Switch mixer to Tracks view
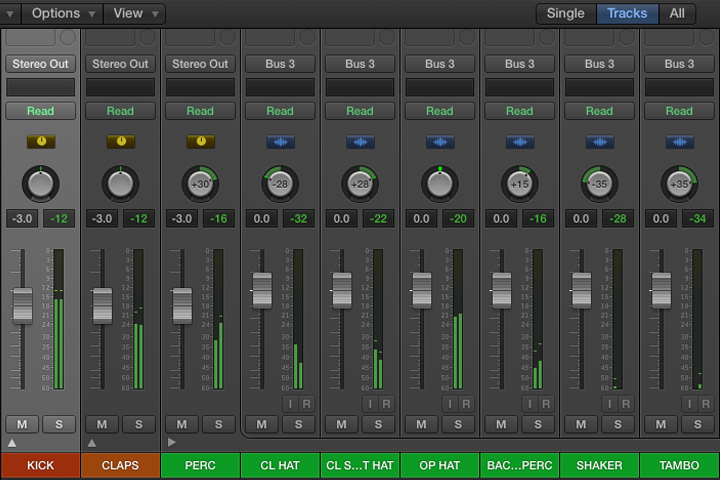The height and width of the screenshot is (480, 720). click(627, 13)
